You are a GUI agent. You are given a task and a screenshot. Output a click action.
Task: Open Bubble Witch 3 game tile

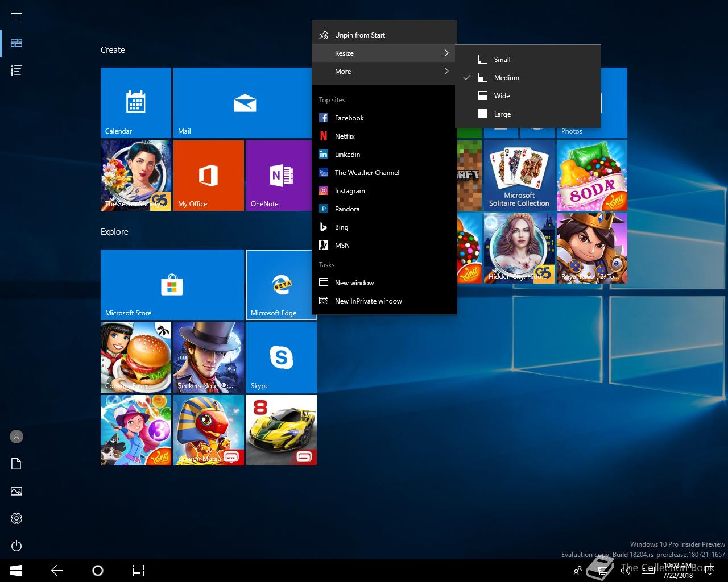[136, 430]
